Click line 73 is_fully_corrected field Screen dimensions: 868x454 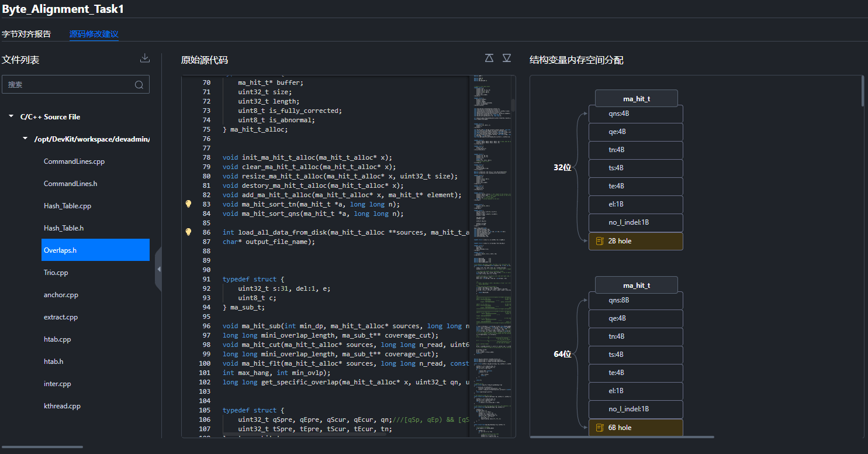tap(290, 111)
